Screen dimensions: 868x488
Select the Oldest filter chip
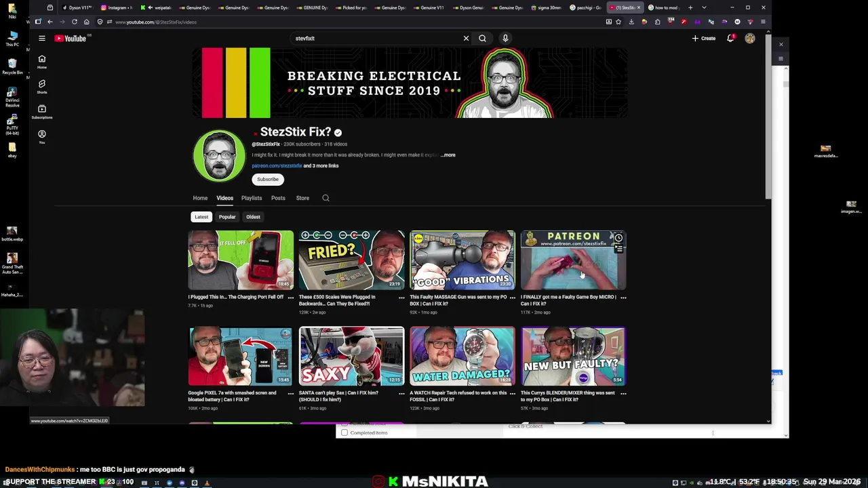tap(253, 217)
